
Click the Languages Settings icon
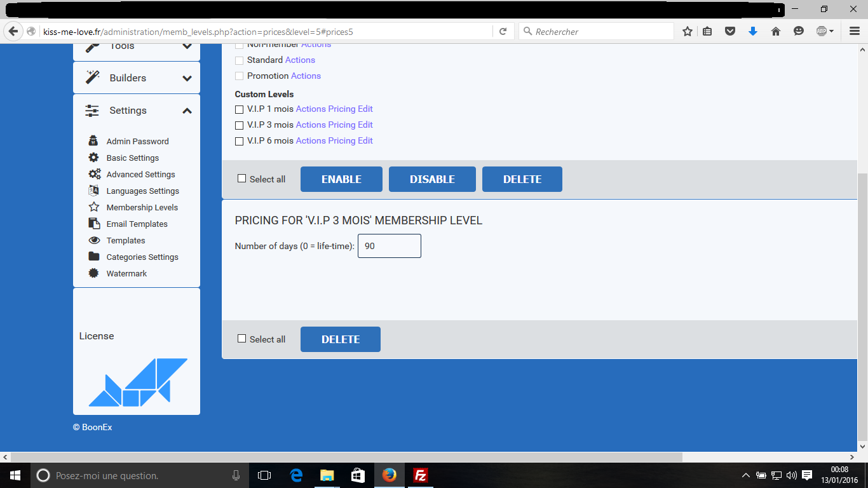(x=93, y=191)
